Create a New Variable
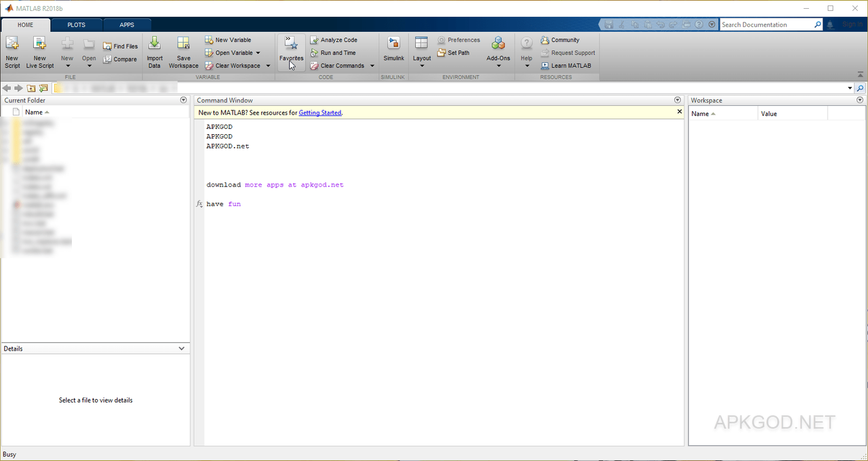The height and width of the screenshot is (461, 868). (x=228, y=40)
